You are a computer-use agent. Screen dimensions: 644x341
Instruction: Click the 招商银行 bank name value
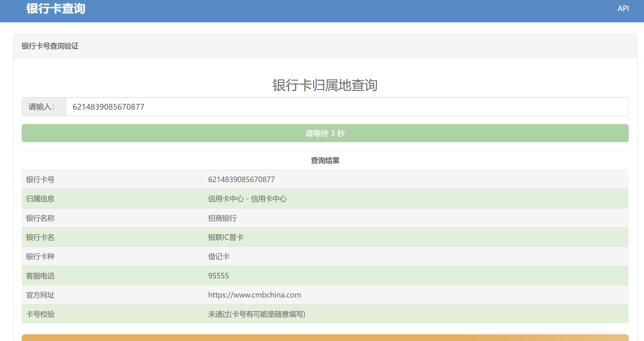click(222, 218)
